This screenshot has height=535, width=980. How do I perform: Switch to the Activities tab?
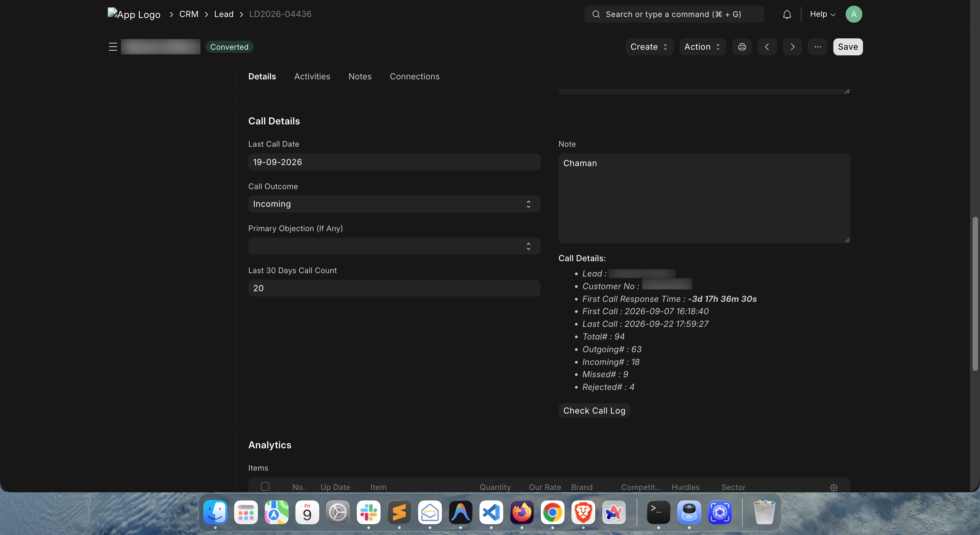coord(312,76)
